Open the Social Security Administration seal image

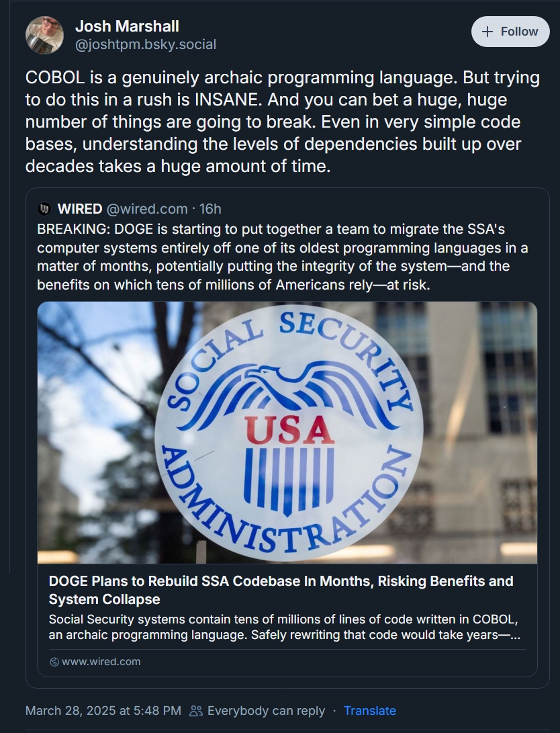click(x=287, y=432)
